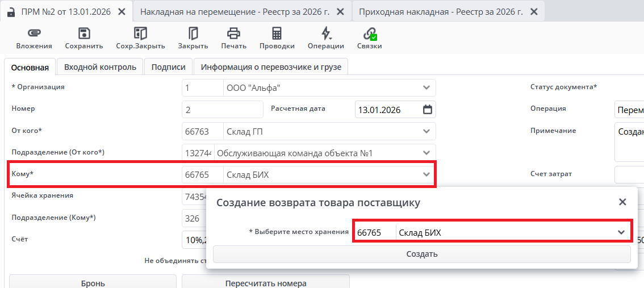Click the Операция field on the right
The height and width of the screenshot is (288, 644).
tap(629, 110)
